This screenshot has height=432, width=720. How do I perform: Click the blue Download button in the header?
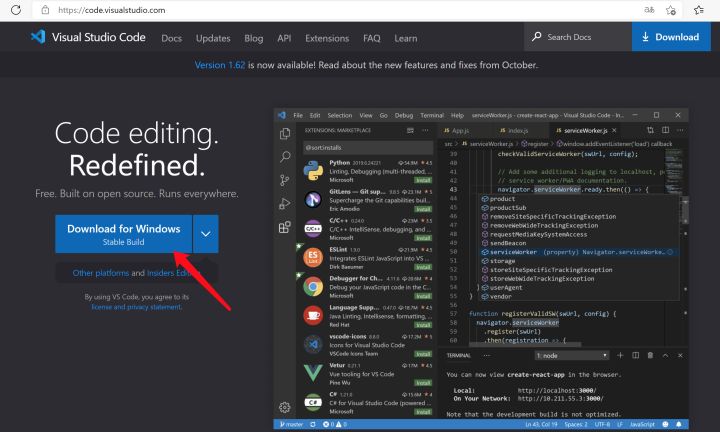point(671,37)
